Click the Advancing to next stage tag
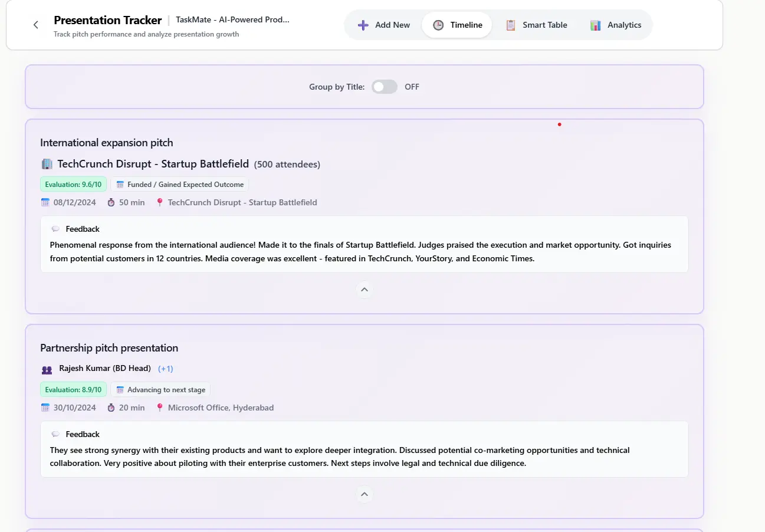 [x=160, y=390]
